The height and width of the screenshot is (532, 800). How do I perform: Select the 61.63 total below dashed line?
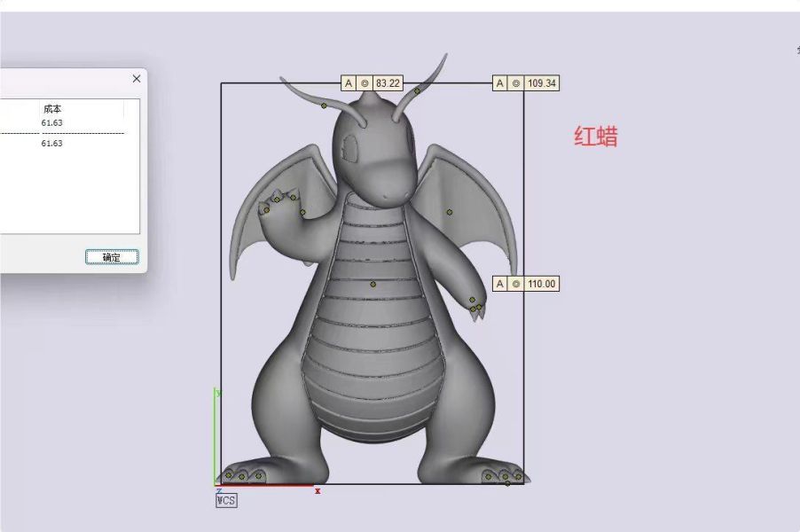pos(52,144)
